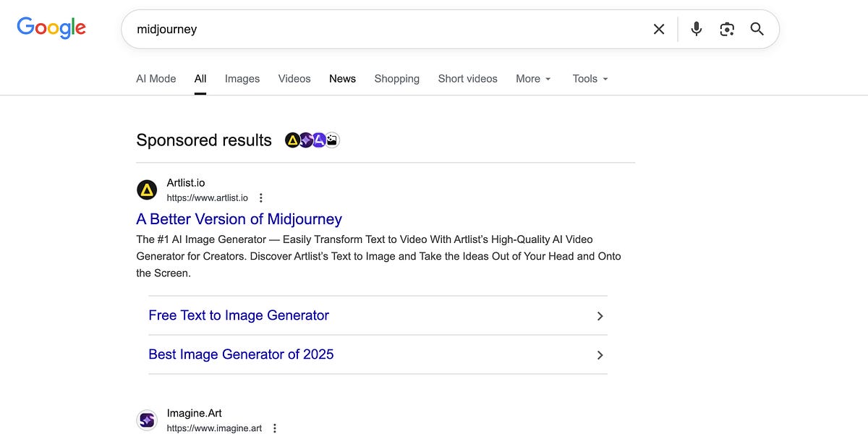The image size is (868, 434).
Task: Click Imagine.Art round logo icon
Action: coord(147,420)
